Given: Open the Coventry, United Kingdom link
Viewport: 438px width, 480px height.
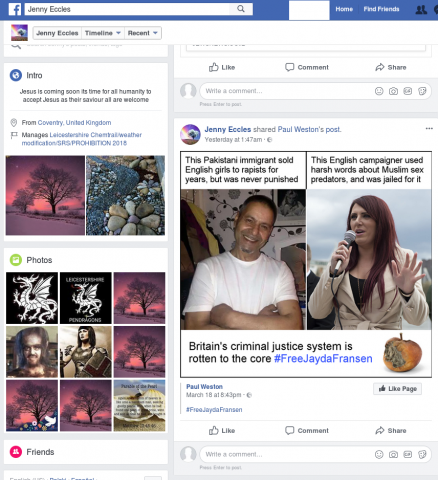Looking at the screenshot, I should pyautogui.click(x=74, y=123).
